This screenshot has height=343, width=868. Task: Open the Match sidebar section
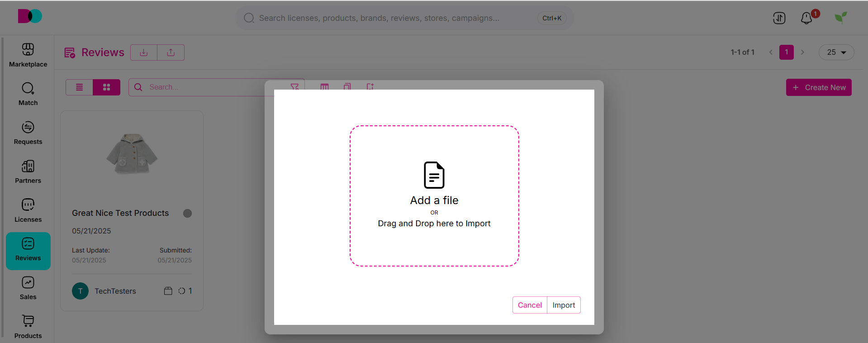[x=28, y=94]
